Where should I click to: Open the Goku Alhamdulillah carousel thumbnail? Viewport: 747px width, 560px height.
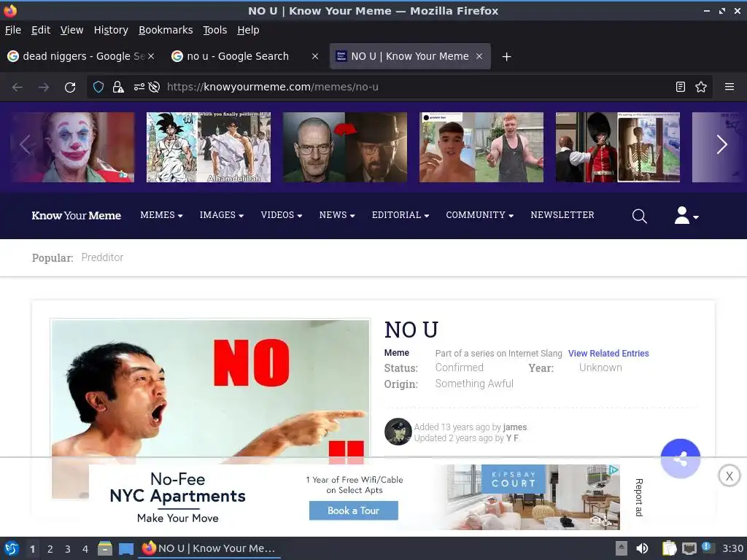tap(209, 147)
